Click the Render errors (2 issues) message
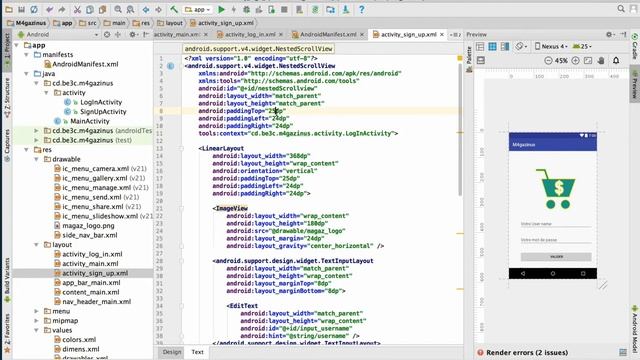The width and height of the screenshot is (640, 360). pyautogui.click(x=527, y=352)
